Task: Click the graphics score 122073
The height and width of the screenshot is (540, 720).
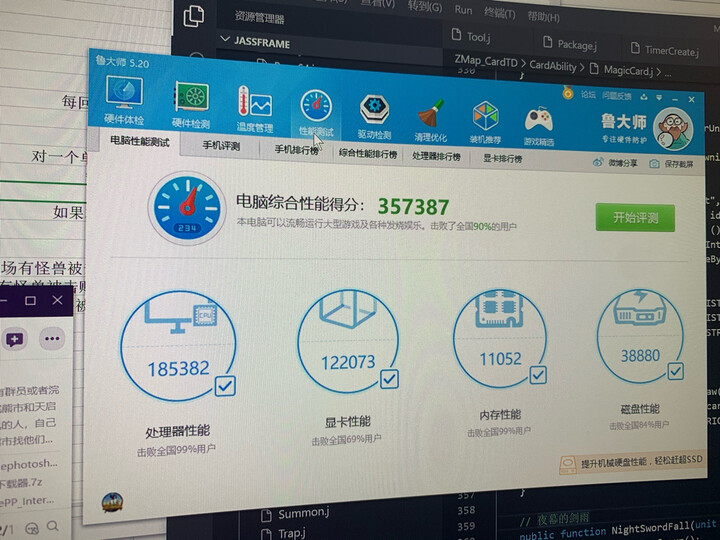Action: [x=348, y=362]
